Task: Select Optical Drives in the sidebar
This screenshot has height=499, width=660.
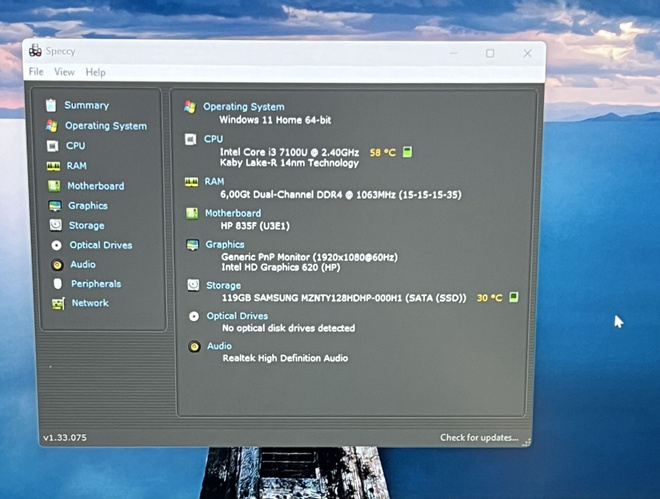Action: click(x=101, y=245)
